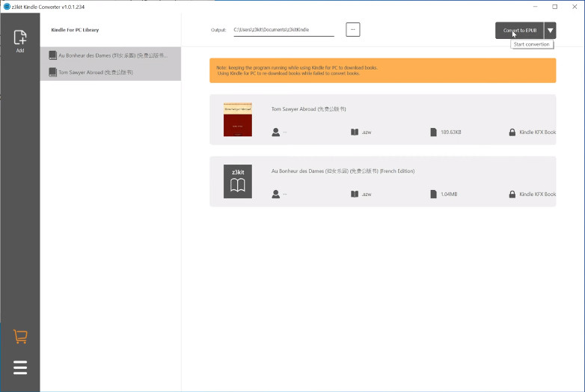Click the 189.63KB file size text
Viewport: 585px width, 392px height.
point(450,132)
